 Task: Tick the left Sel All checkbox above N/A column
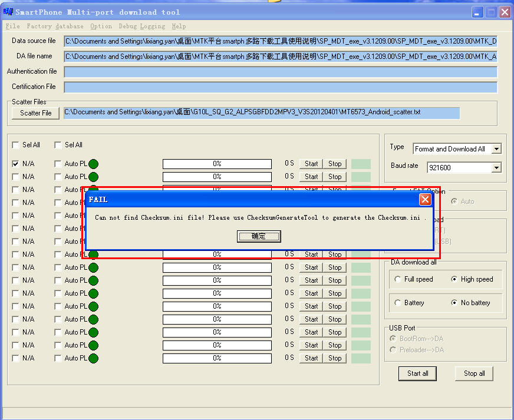[x=15, y=145]
